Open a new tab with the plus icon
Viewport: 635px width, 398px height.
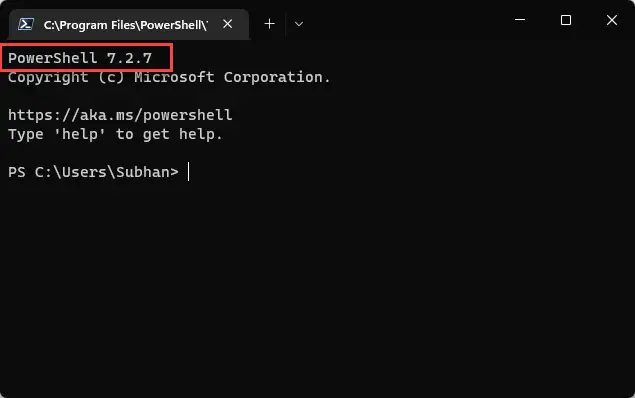coord(269,24)
